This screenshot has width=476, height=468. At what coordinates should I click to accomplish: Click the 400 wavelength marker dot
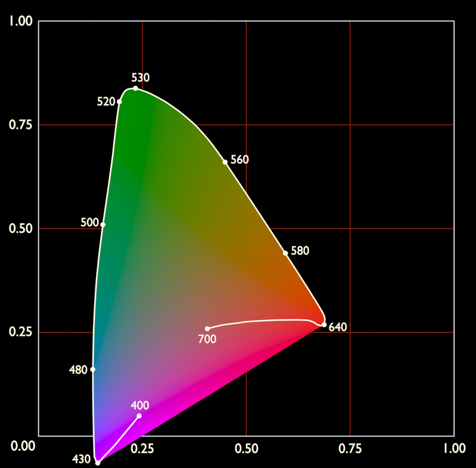click(x=139, y=416)
